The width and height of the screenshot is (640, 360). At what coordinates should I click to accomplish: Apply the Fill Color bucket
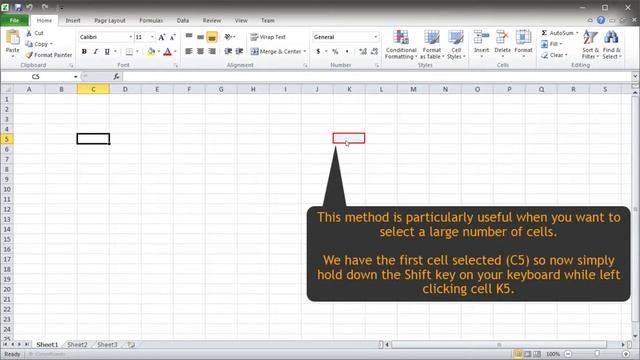coord(151,51)
